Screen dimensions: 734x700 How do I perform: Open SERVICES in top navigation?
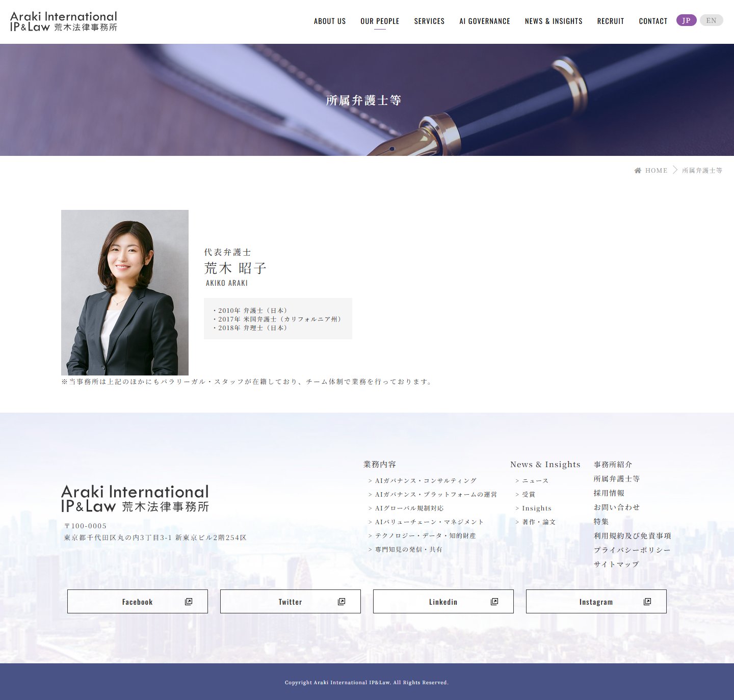coord(429,21)
